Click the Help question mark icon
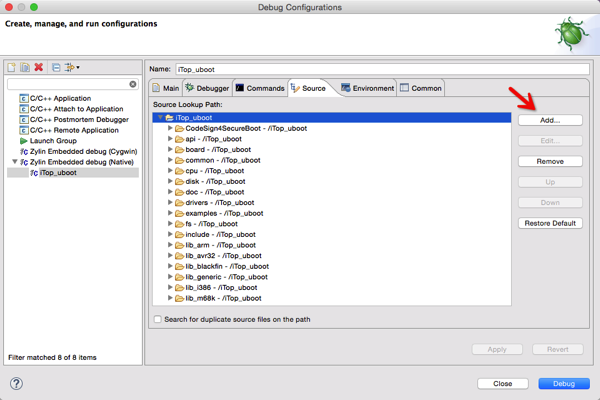 coord(16,383)
